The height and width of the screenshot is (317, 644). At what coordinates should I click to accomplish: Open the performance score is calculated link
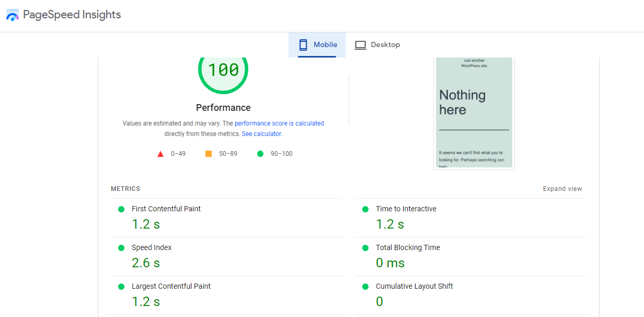[x=279, y=123]
